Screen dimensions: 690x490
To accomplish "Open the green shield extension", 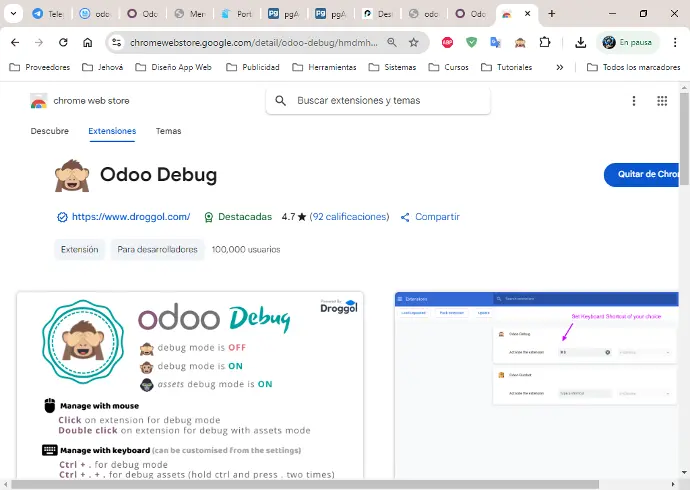I will tap(471, 42).
